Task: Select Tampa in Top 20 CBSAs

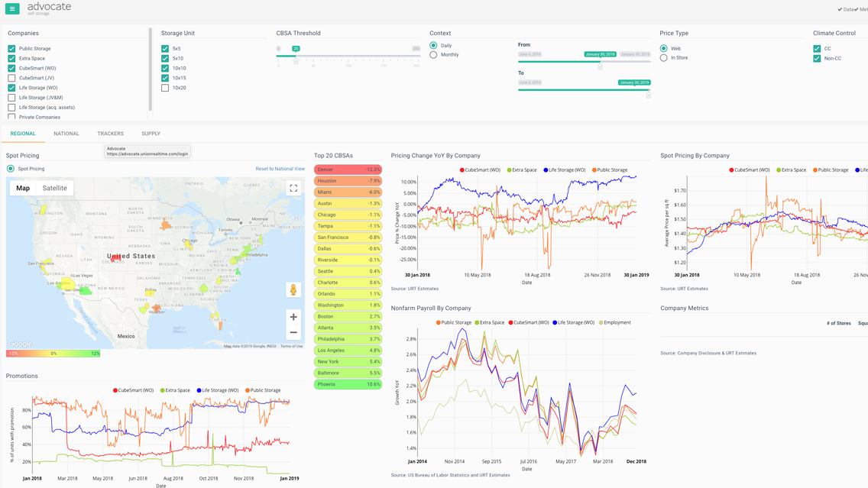Action: click(348, 226)
